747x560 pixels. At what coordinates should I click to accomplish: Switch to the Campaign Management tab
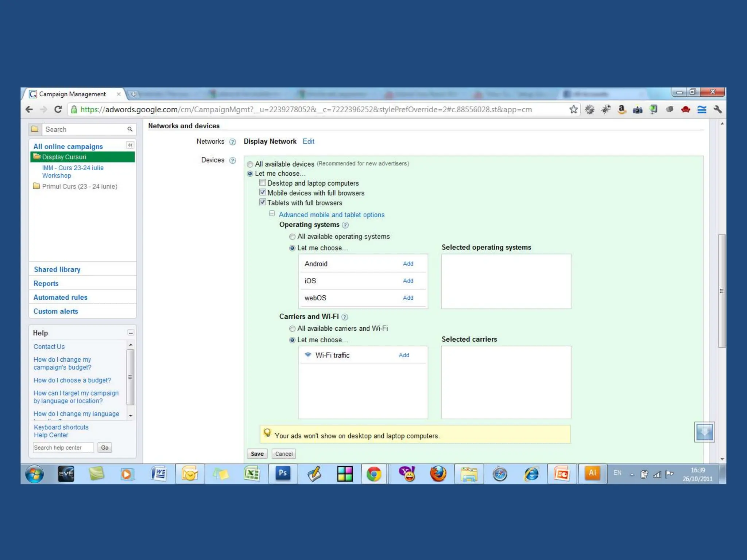point(73,94)
